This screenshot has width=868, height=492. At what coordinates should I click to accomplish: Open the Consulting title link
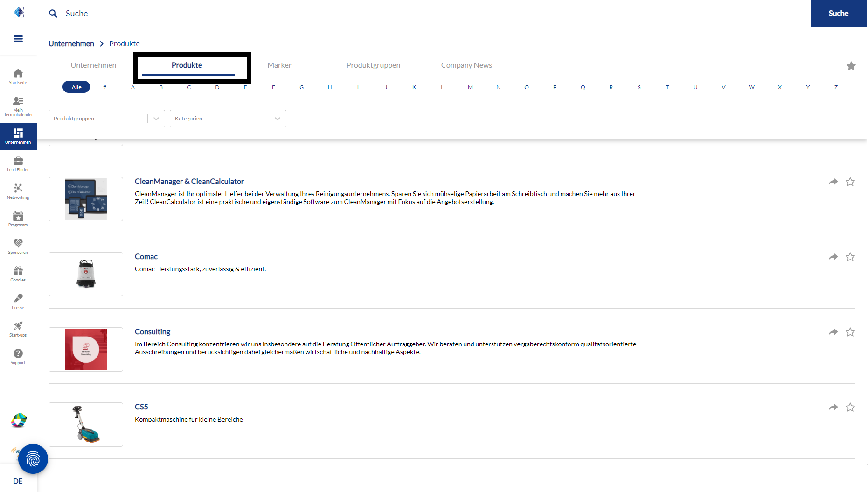153,332
